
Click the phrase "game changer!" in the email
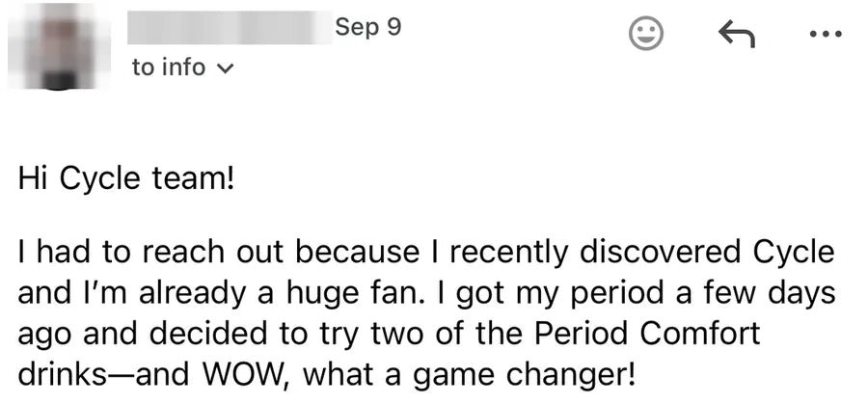tap(523, 377)
